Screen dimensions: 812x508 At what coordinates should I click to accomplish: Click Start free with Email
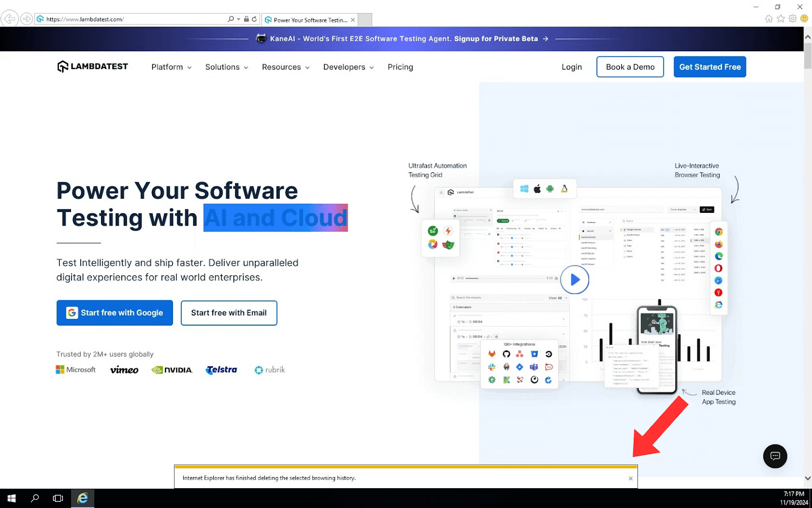[x=229, y=313]
